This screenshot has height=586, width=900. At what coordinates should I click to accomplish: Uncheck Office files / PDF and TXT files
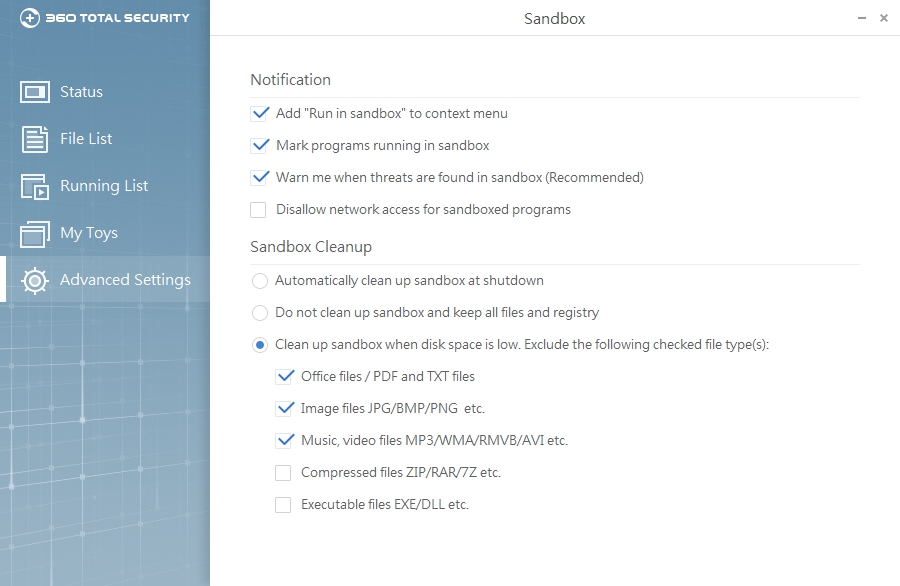click(x=284, y=377)
